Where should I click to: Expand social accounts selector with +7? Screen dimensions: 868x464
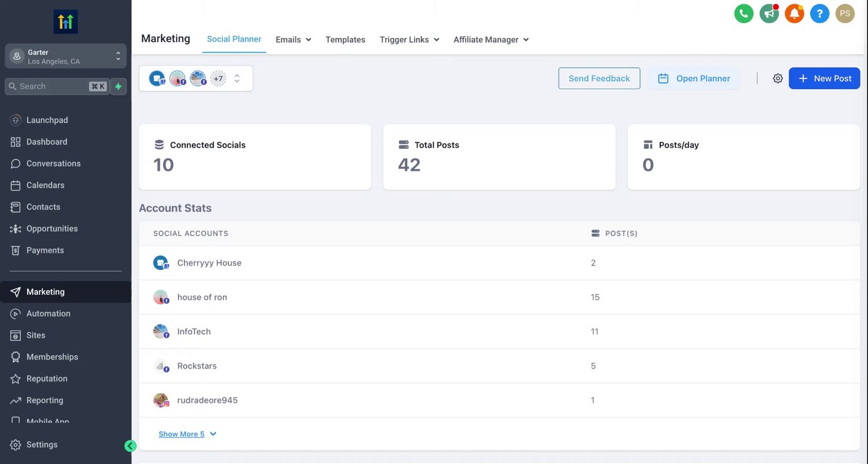pos(236,79)
